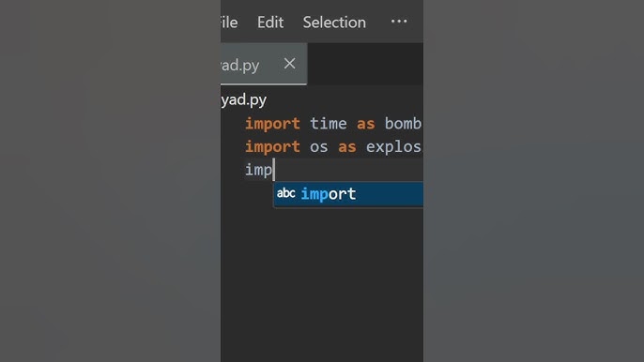Click empty tab bar area beside file tab
The image size is (644, 362).
click(365, 64)
